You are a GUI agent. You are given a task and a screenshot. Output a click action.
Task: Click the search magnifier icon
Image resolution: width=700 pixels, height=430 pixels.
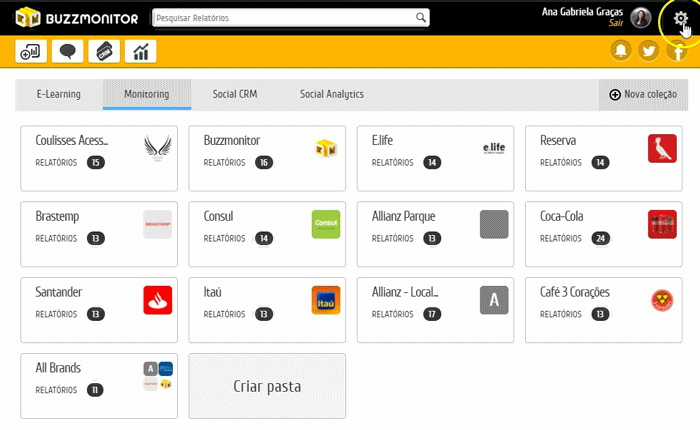421,17
